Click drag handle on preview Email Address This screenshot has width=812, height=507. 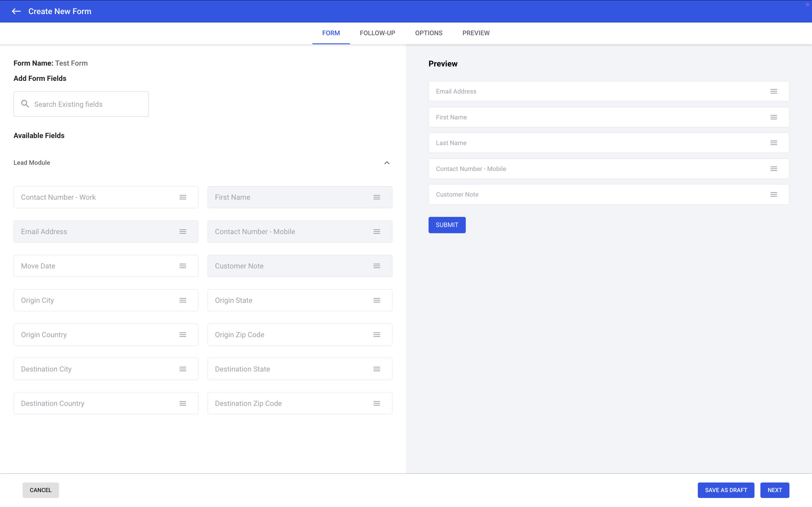(773, 91)
